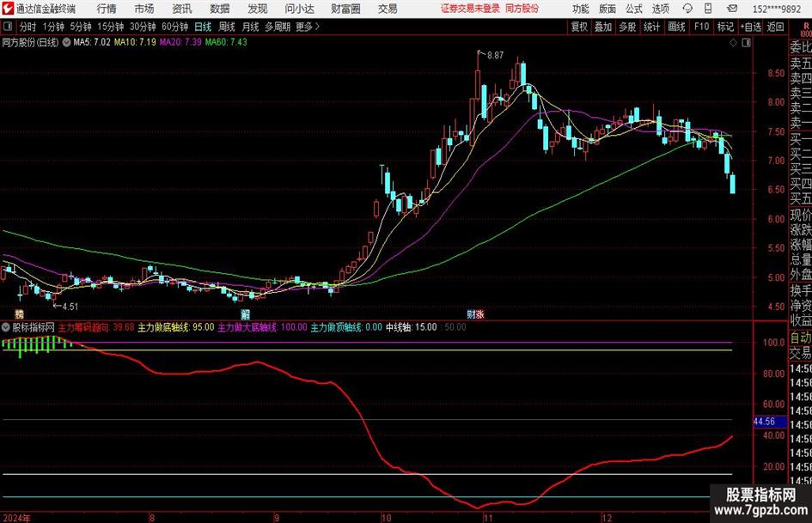Expand the dropdown arrow beside 股标指标网
This screenshot has height=523, width=812.
(6, 327)
